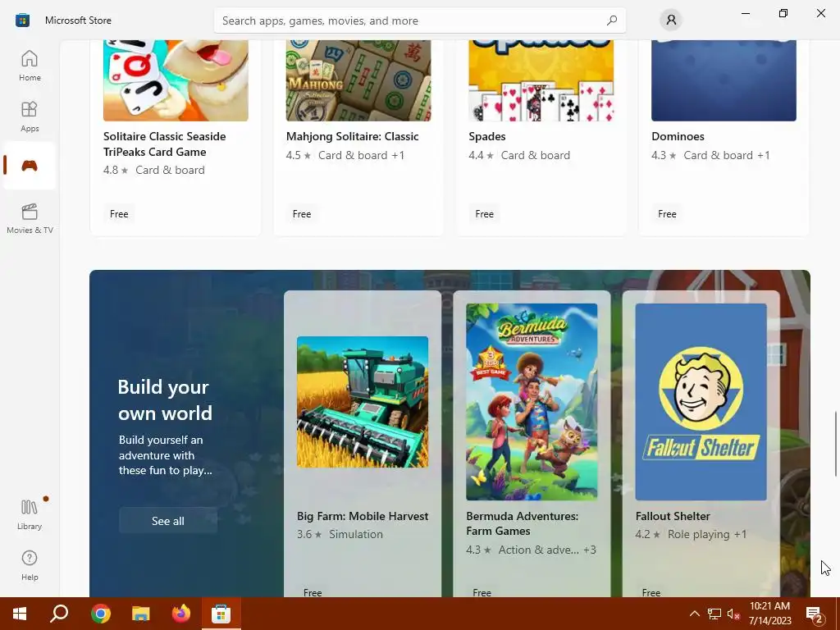This screenshot has width=840, height=630.
Task: Click Big Farm: Mobile Harvest title
Action: (x=363, y=516)
